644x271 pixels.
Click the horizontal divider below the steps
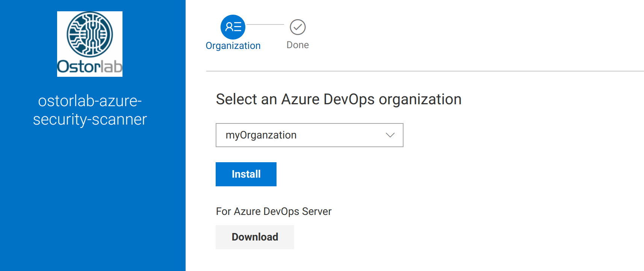tap(425, 71)
